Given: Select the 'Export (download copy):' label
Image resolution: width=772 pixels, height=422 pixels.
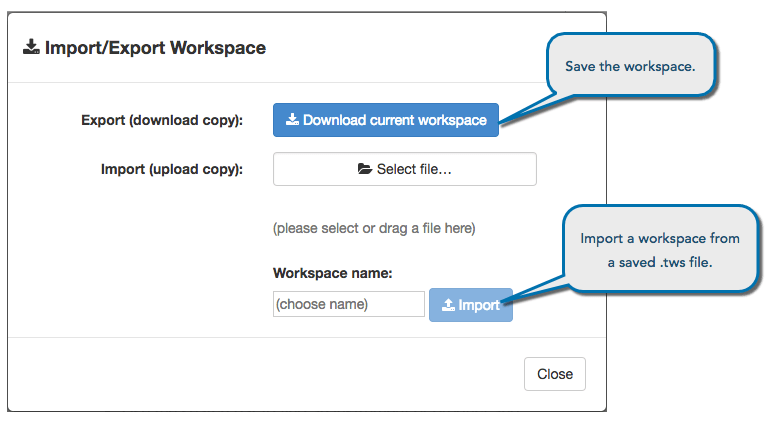Looking at the screenshot, I should (162, 120).
